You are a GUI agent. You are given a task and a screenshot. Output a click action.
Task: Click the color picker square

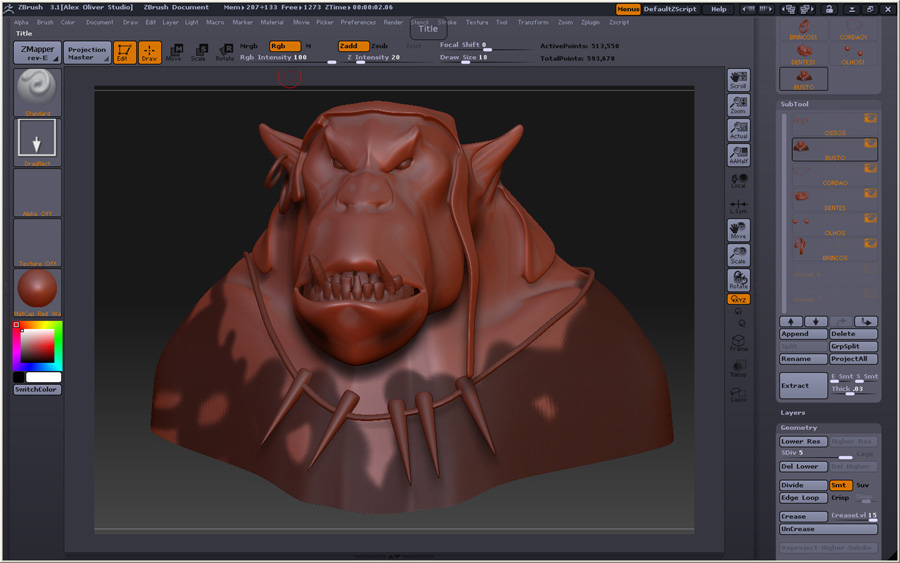point(37,346)
